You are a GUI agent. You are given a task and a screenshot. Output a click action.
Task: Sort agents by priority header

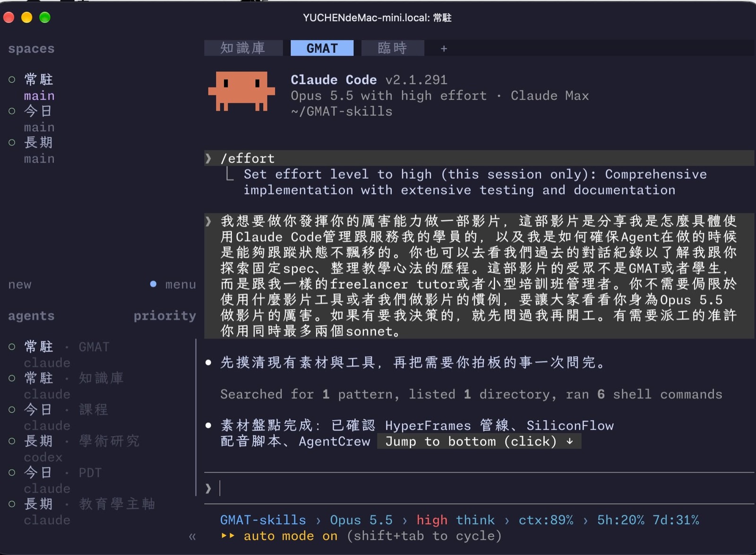(x=165, y=316)
